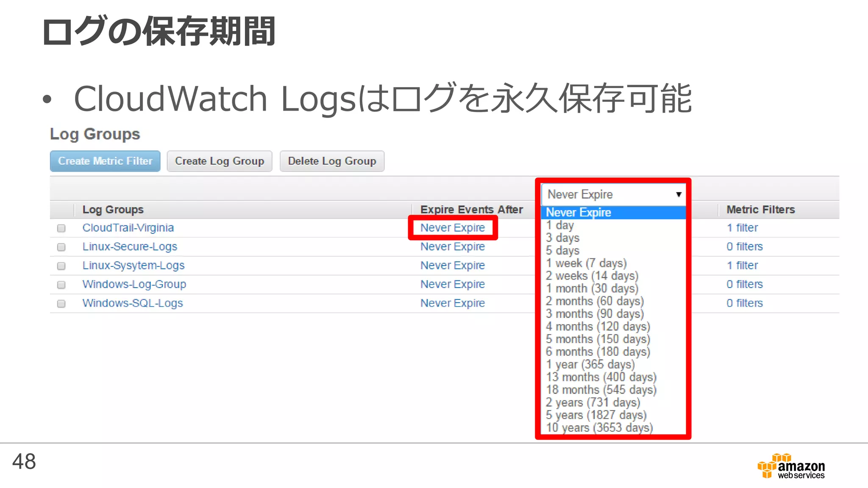Image resolution: width=868 pixels, height=488 pixels.
Task: Tick the Windows-Log-Group checkbox
Action: [61, 285]
